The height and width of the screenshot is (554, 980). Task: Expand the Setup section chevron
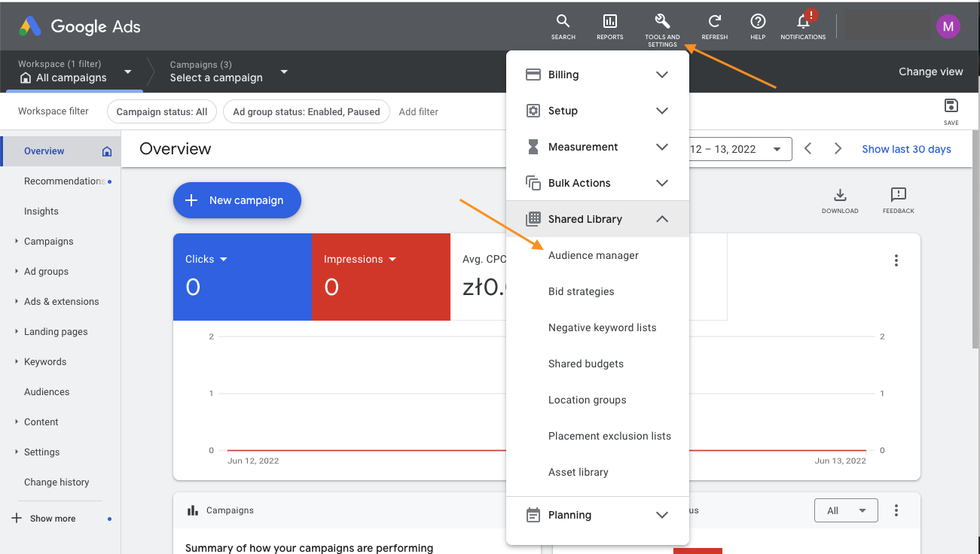click(x=662, y=111)
